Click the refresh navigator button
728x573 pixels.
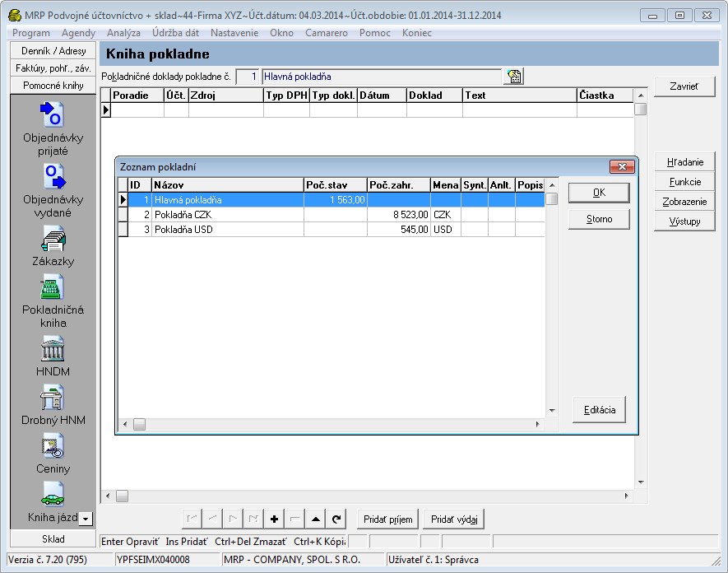tap(336, 519)
